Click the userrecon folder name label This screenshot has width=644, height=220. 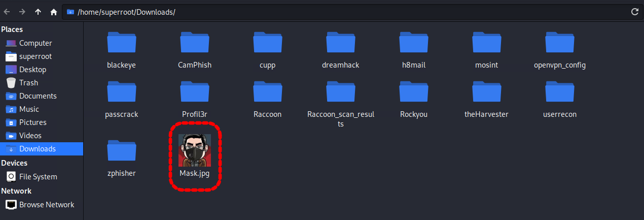(560, 114)
